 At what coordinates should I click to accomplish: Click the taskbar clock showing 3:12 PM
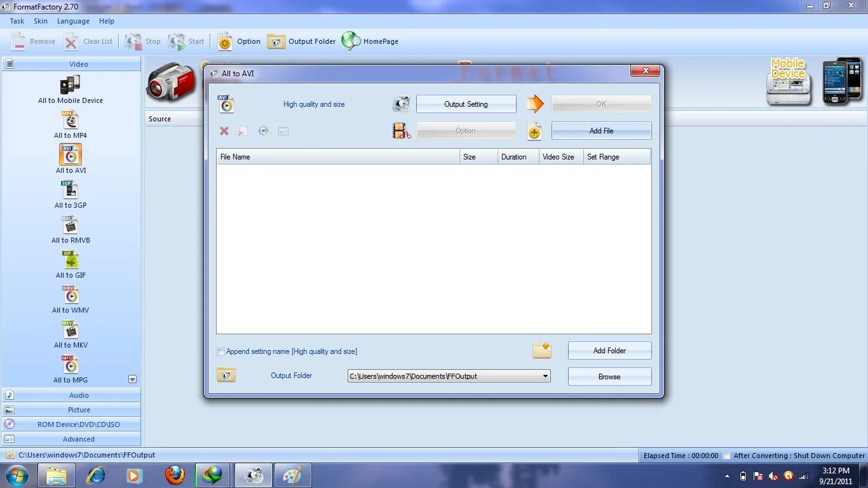pos(836,476)
